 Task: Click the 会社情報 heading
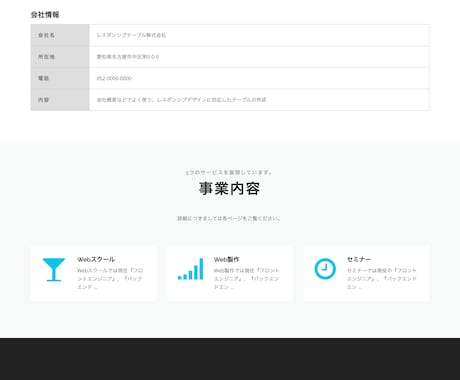[x=45, y=15]
